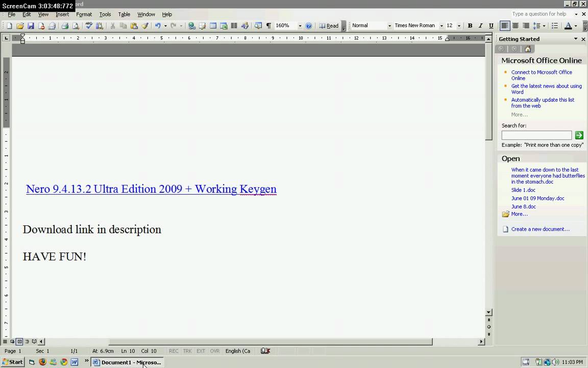This screenshot has height=368, width=588.
Task: Click the Windows Start button
Action: (13, 362)
